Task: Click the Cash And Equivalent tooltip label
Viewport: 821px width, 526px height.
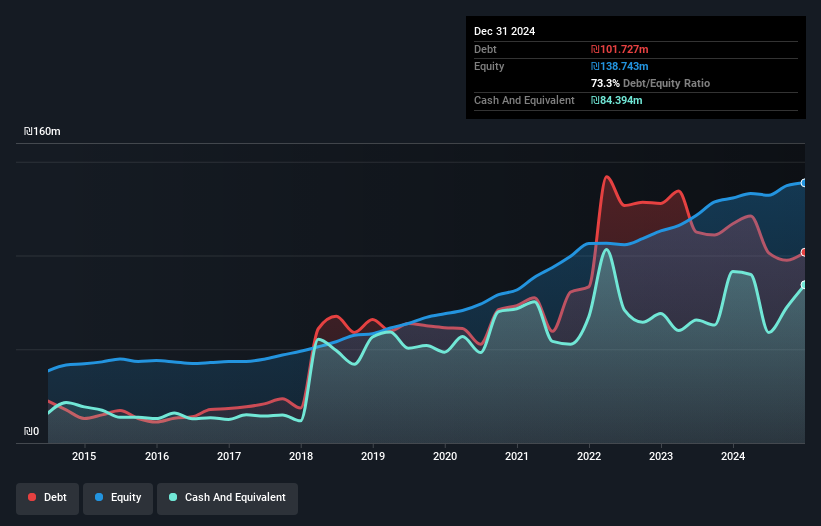Action: click(x=524, y=100)
